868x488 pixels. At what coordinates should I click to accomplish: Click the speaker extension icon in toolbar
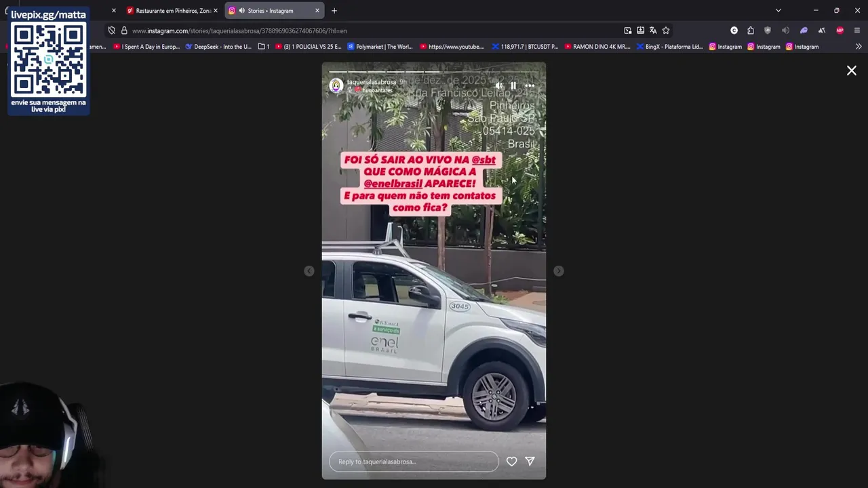(785, 30)
